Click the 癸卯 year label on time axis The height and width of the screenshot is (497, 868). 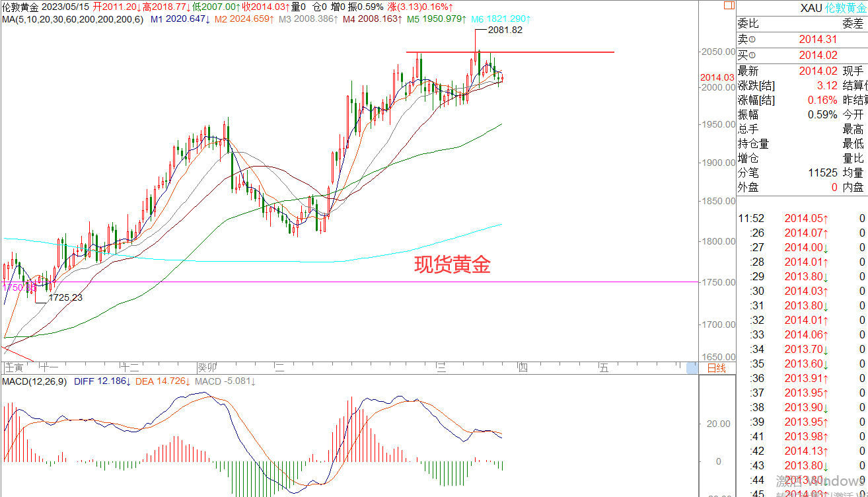(207, 367)
